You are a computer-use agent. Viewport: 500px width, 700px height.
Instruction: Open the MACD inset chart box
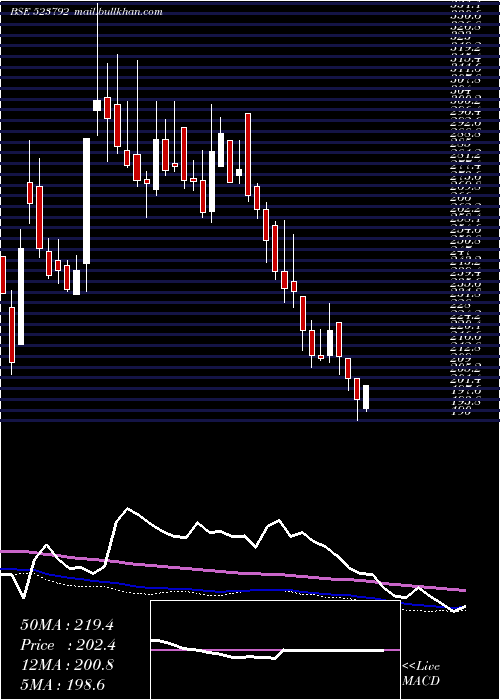click(275, 650)
